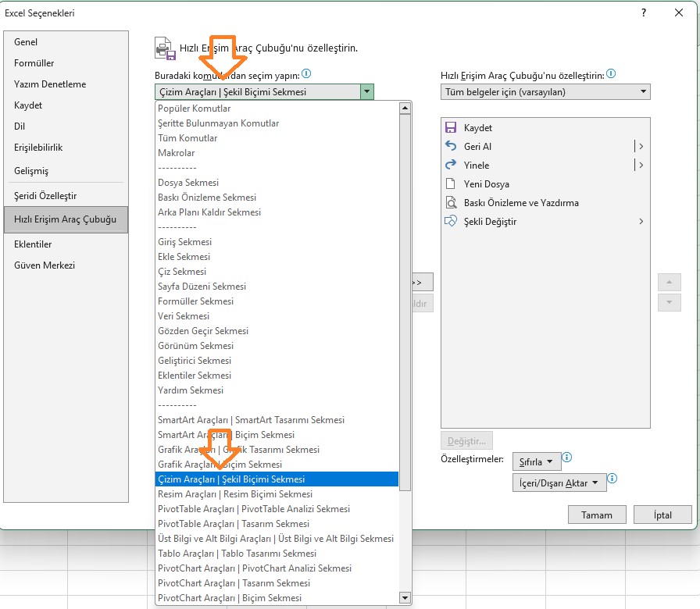Choose Sayfa Düzeni Sekmesi option
This screenshot has height=609, width=700.
pos(277,286)
